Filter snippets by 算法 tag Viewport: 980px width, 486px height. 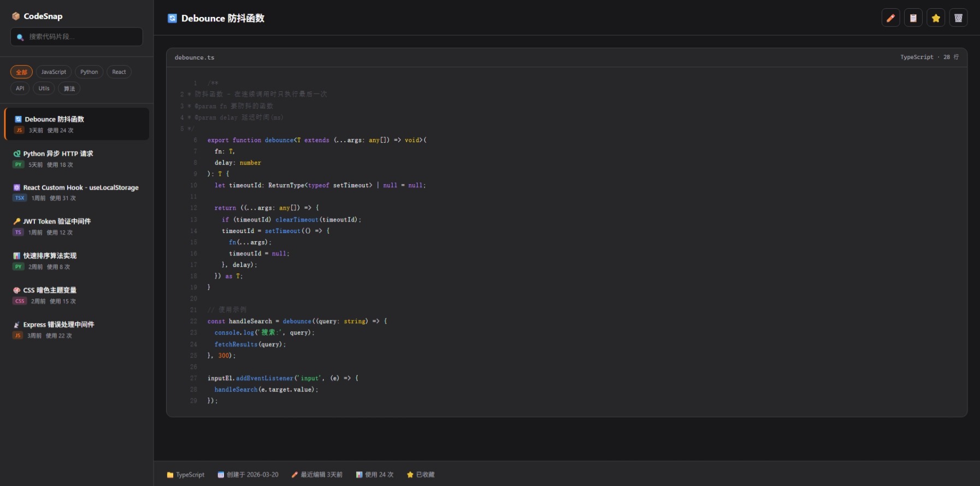point(69,89)
